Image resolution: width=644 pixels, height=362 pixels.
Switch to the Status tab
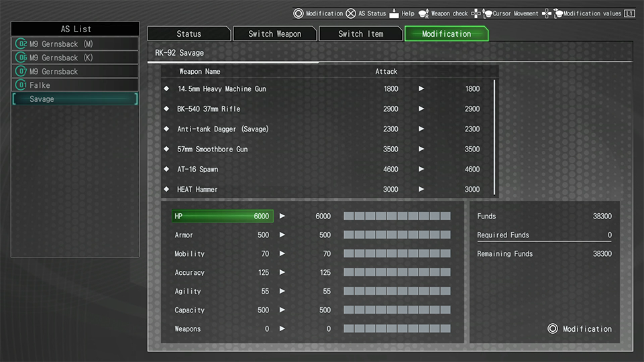(189, 34)
